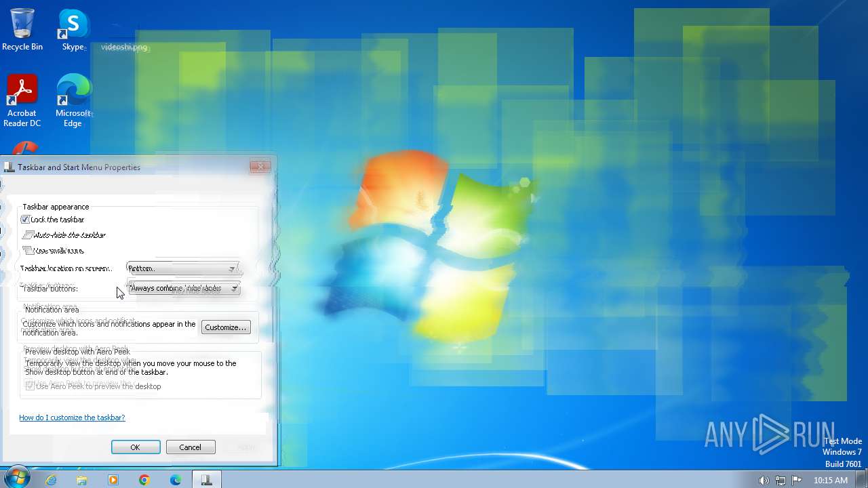Click the volume speaker tray icon
This screenshot has width=868, height=488.
coord(764,481)
